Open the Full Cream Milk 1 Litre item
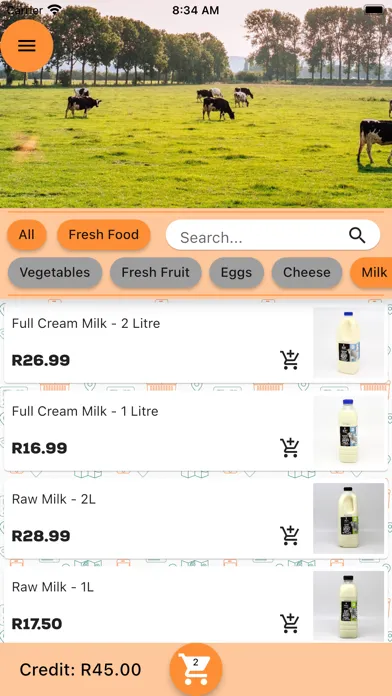Screen dimensions: 392x696 [196, 431]
